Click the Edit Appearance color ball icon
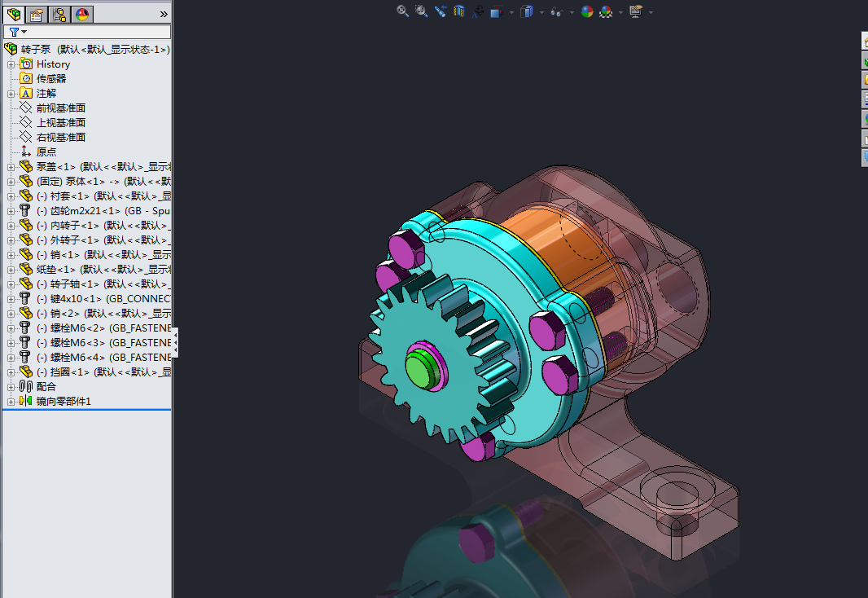Image resolution: width=868 pixels, height=598 pixels. pyautogui.click(x=587, y=11)
